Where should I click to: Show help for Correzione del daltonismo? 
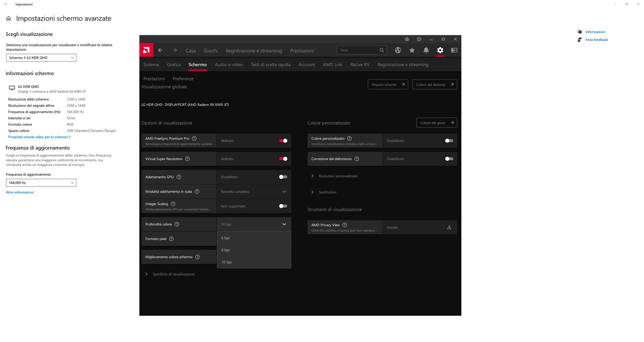click(357, 159)
